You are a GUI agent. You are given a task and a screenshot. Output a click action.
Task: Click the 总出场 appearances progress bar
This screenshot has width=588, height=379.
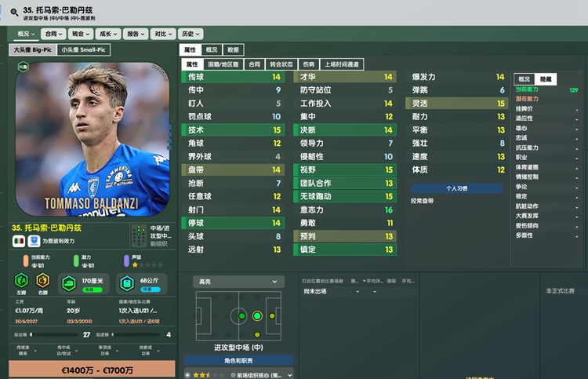point(54,334)
